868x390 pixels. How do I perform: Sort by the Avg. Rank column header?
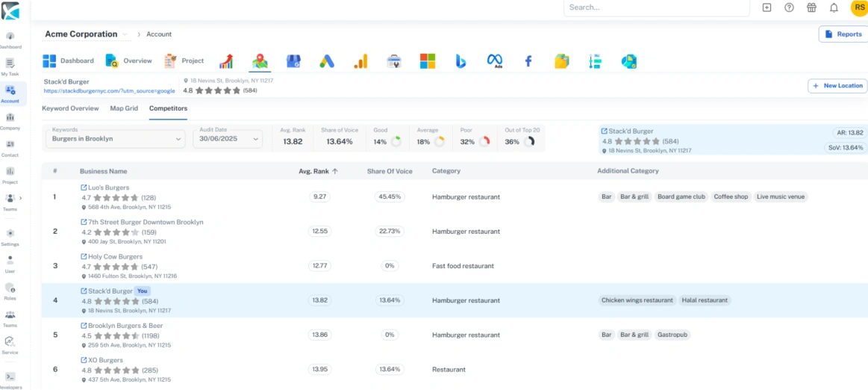[x=318, y=171]
